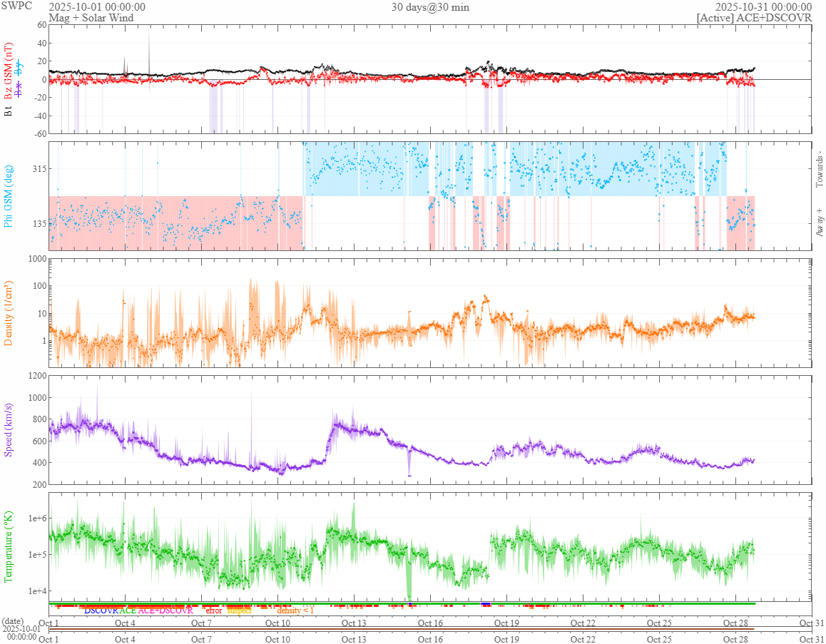
Task: Click the Phi GSM (deg) axis label
Action: 9,196
